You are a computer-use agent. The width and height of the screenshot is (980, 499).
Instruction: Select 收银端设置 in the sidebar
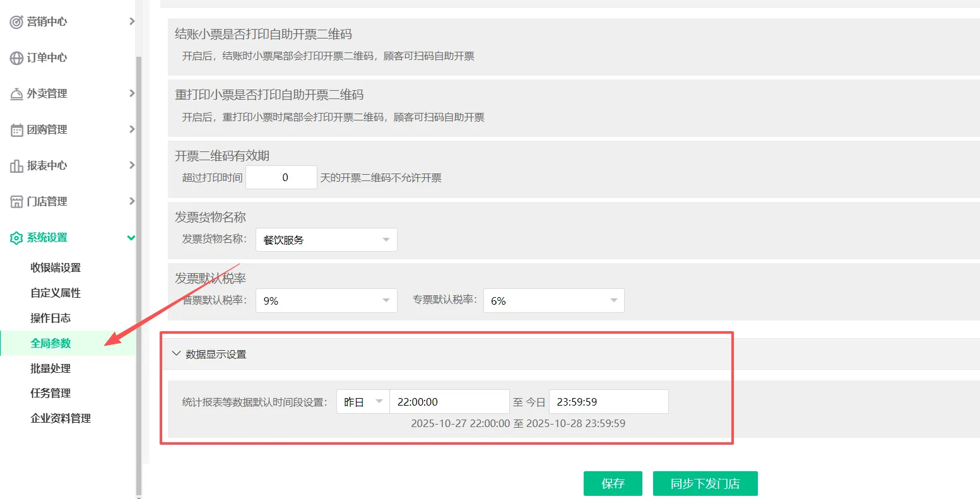(x=56, y=267)
